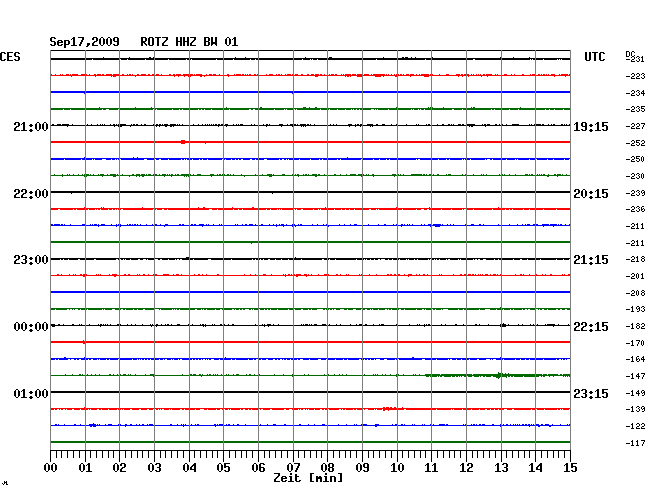This screenshot has height=494, width=650.
Task: Click the 01:00 local time label
Action: pyautogui.click(x=31, y=393)
